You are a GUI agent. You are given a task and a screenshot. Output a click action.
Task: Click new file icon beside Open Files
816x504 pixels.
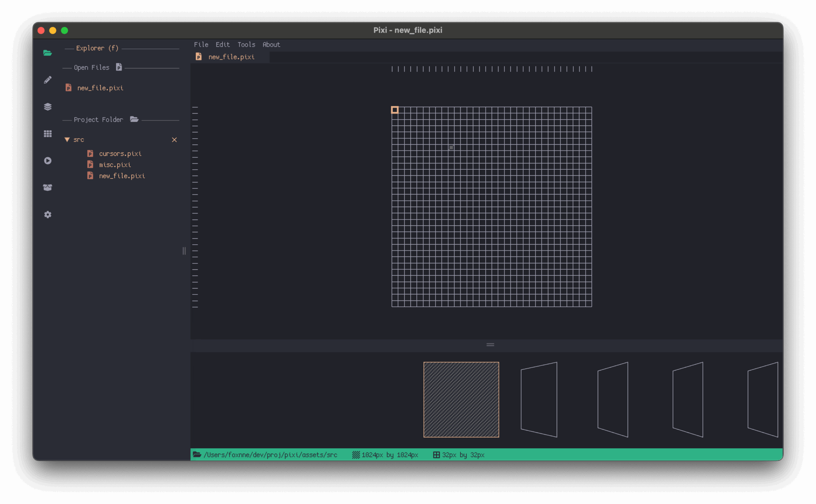(119, 67)
